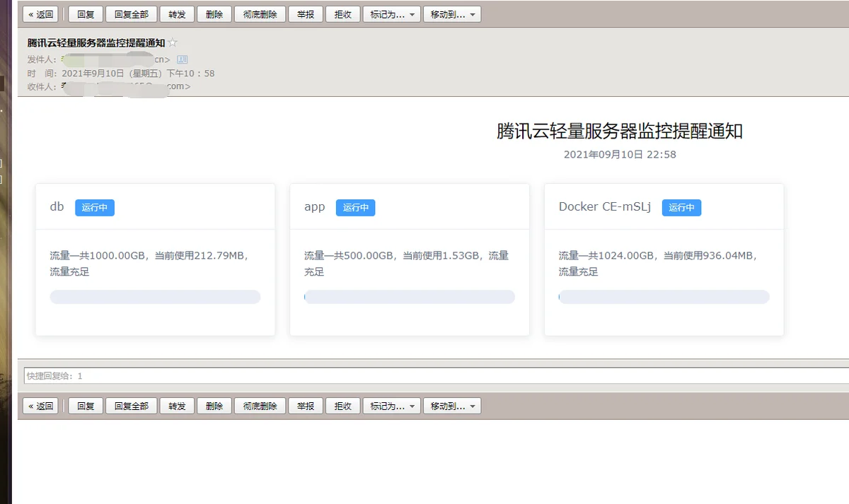Click the 运行中 badge beside Docker CE-mSLj

(x=682, y=207)
